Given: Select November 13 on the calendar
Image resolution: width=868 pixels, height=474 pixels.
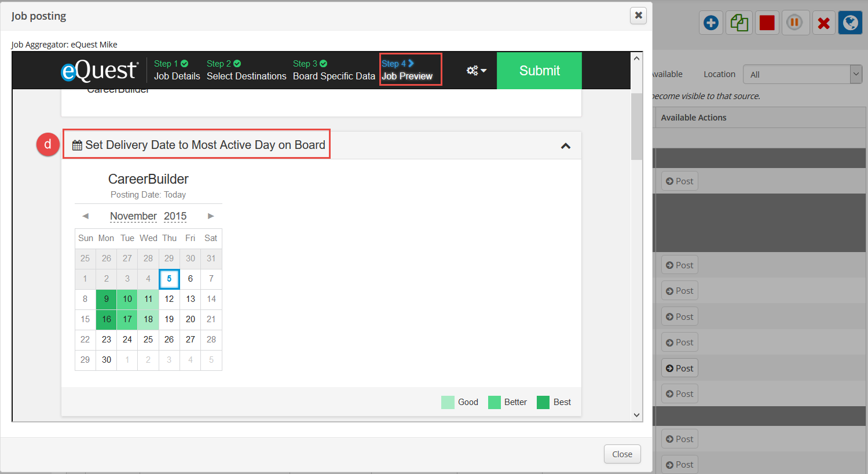Looking at the screenshot, I should pos(190,299).
